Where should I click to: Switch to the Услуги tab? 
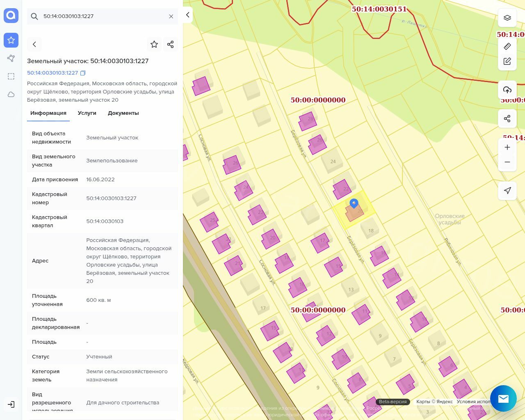(x=87, y=113)
